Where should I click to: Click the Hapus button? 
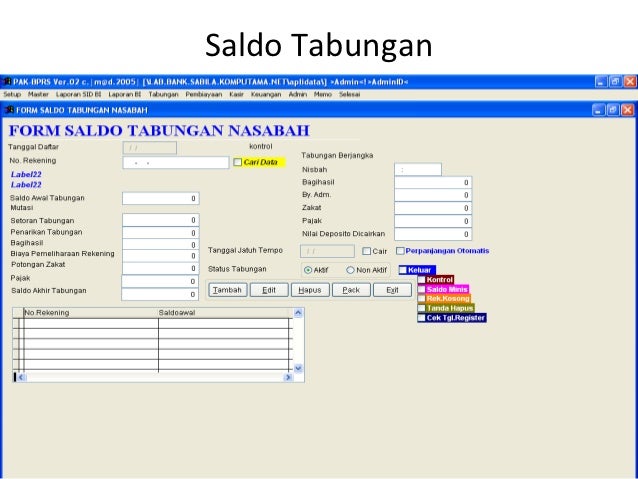point(310,290)
